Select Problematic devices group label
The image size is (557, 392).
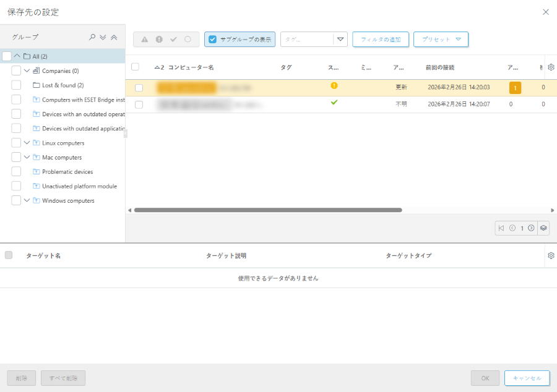point(67,172)
